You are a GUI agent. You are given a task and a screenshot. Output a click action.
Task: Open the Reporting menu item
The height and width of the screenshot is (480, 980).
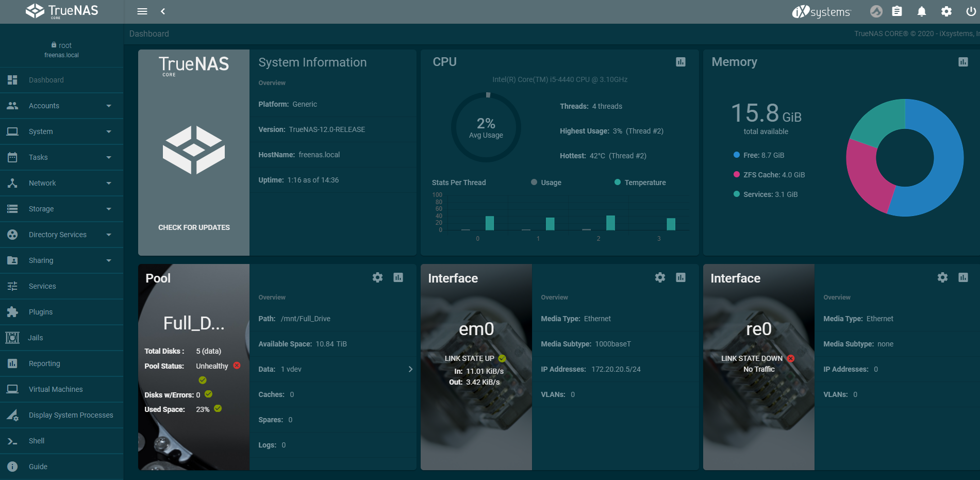pyautogui.click(x=62, y=363)
